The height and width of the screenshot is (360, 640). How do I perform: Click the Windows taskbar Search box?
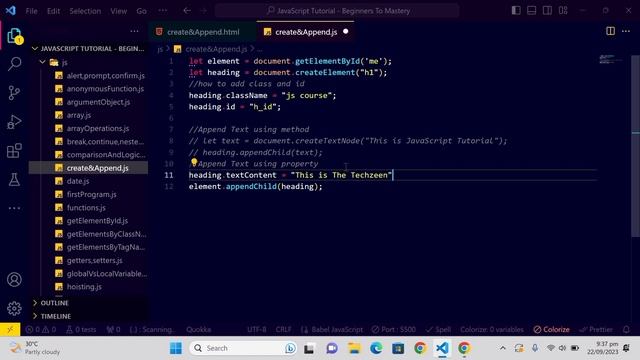pos(242,348)
